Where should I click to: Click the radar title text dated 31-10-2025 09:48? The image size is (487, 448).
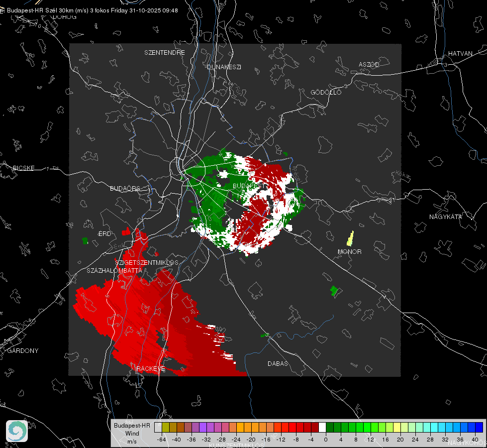(92, 10)
